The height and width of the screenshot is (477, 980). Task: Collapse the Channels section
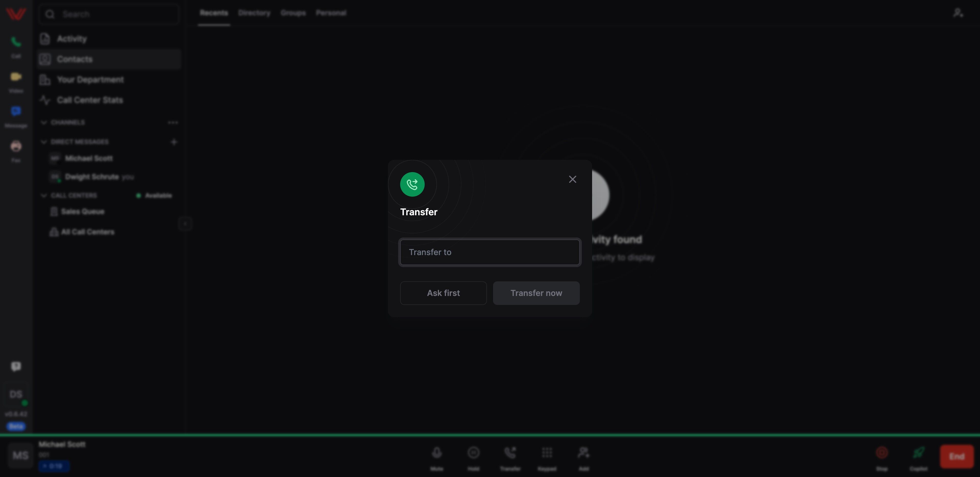click(44, 123)
